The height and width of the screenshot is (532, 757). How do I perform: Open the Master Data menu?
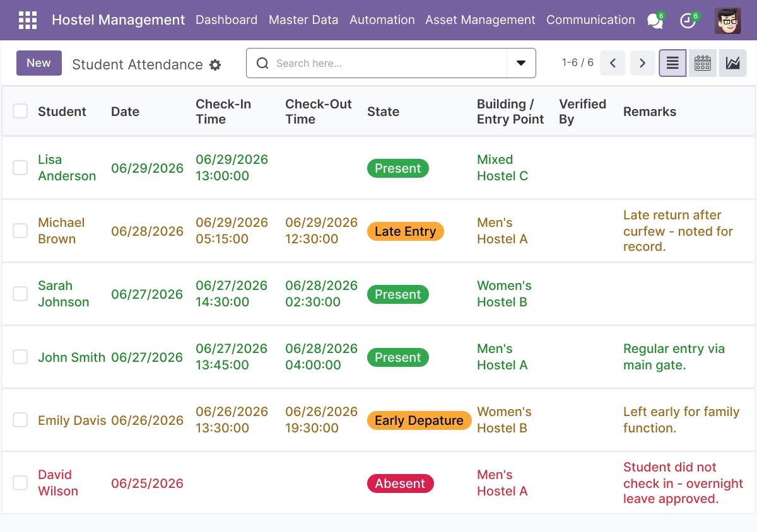pyautogui.click(x=303, y=20)
